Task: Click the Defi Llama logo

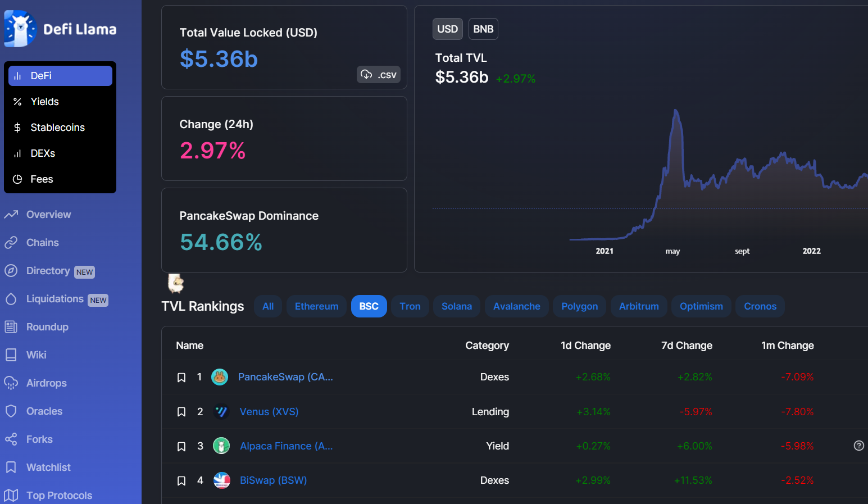Action: click(60, 29)
